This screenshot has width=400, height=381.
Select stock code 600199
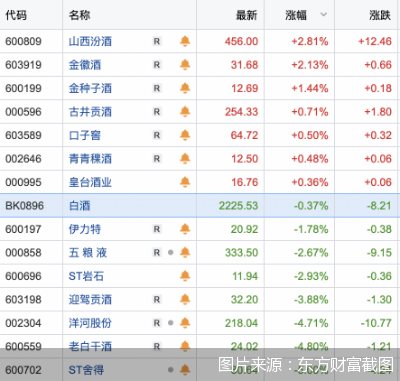(x=23, y=88)
